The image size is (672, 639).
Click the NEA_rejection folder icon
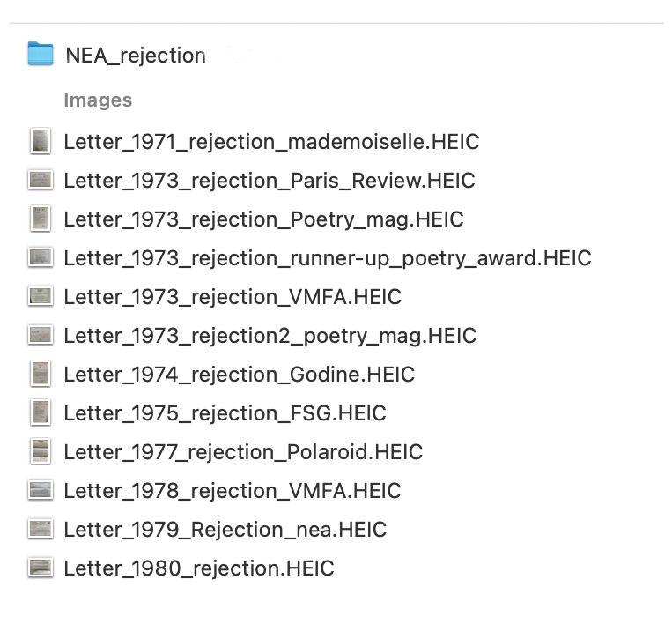tap(41, 54)
